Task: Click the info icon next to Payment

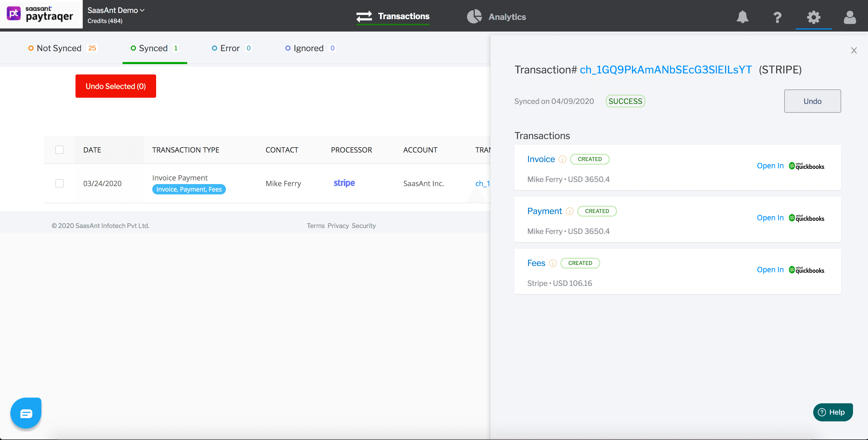Action: coord(569,211)
